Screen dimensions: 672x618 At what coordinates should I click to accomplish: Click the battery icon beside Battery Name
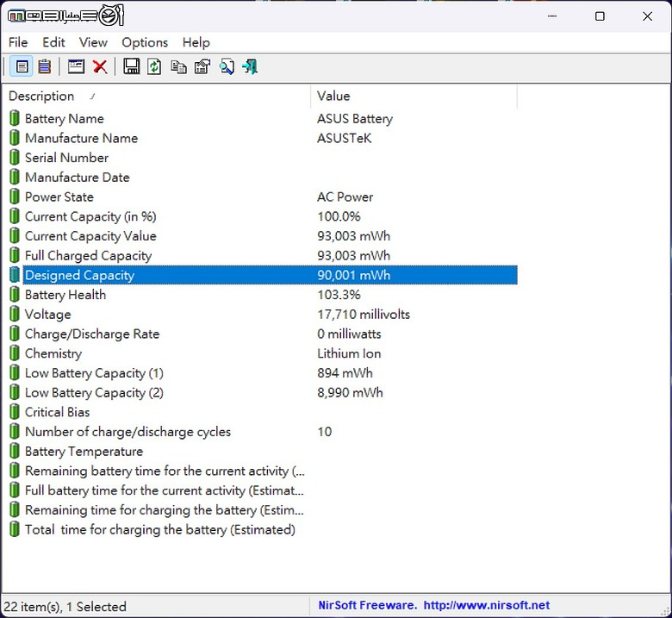click(x=15, y=118)
